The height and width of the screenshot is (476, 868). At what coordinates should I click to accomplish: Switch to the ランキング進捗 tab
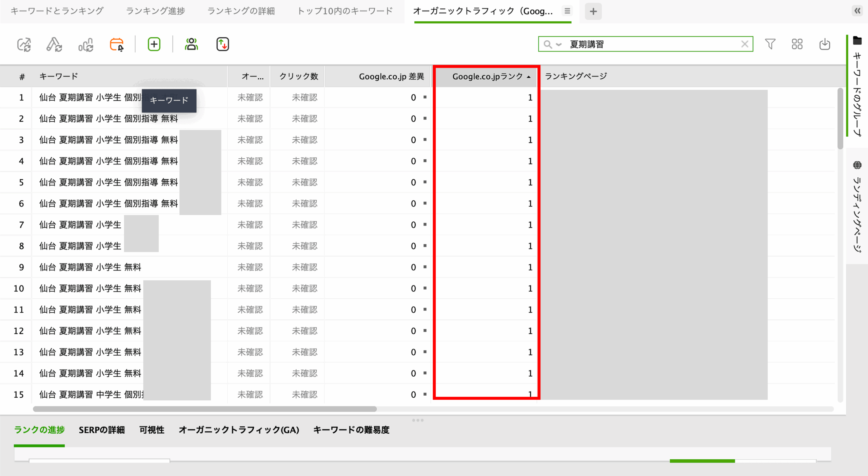tap(155, 11)
